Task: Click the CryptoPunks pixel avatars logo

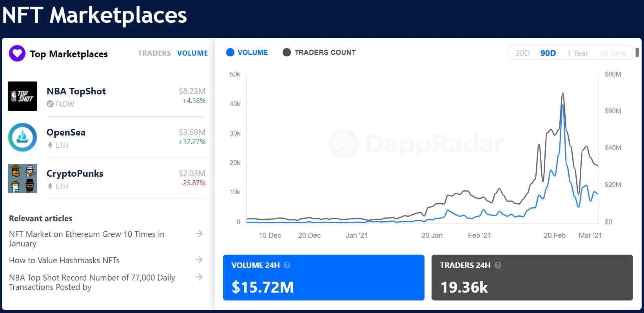Action: pos(23,179)
